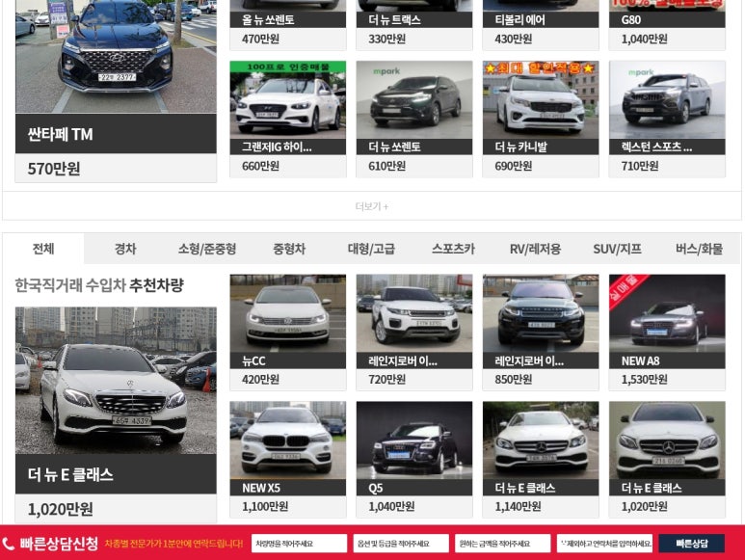Open the 1,140만원 더 뉴 E 클래스 thumbnail
Image resolution: width=745 pixels, height=560 pixels.
point(541,440)
